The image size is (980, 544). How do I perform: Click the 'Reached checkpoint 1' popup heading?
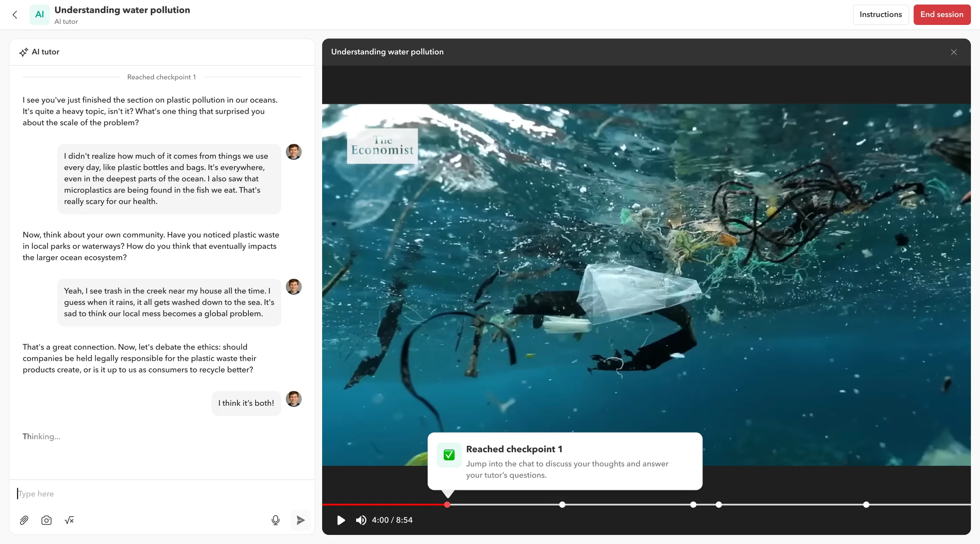tap(514, 449)
